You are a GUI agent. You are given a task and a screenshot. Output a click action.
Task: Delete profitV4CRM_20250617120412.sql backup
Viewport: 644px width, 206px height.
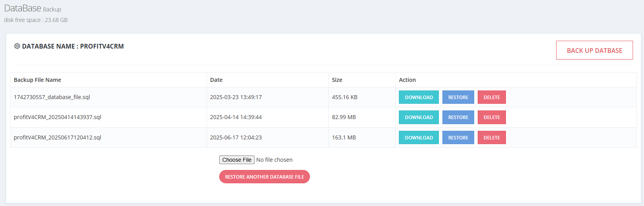click(491, 137)
